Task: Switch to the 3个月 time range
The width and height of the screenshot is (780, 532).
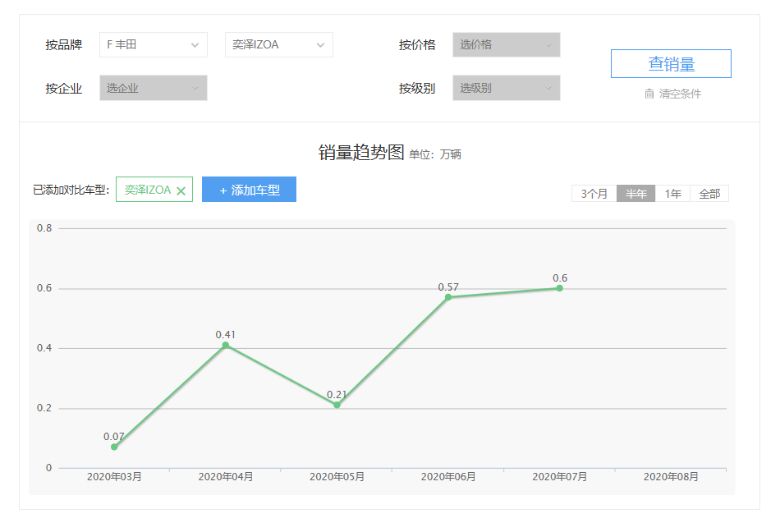Action: 594,194
